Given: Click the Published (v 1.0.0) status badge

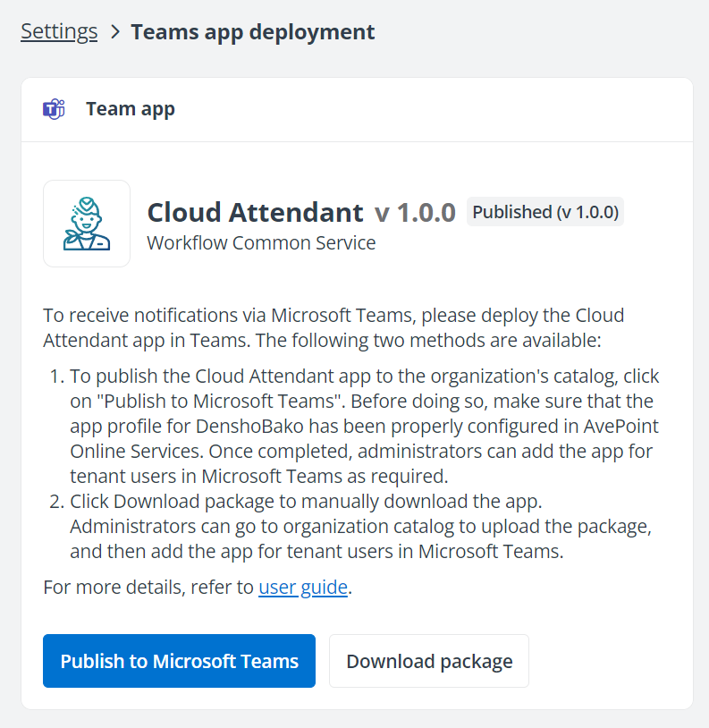Looking at the screenshot, I should tap(544, 212).
